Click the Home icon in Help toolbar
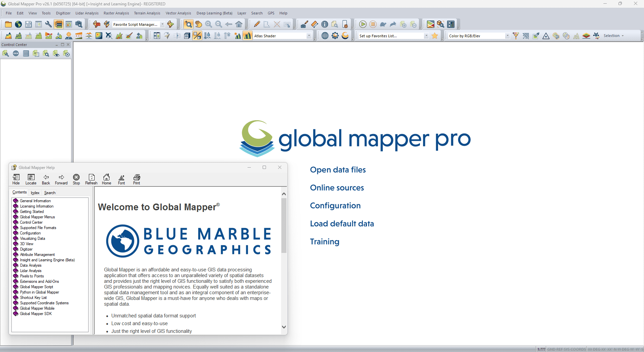The height and width of the screenshot is (352, 644). 106,179
